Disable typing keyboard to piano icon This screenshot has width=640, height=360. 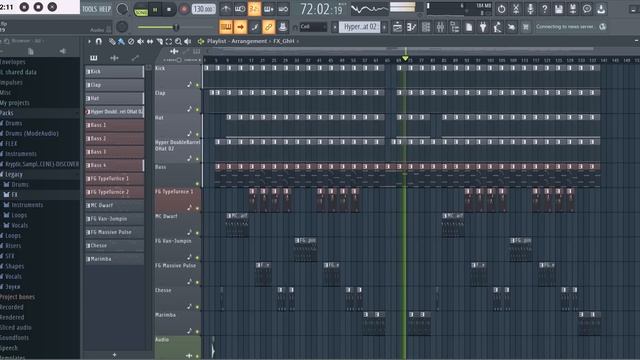pyautogui.click(x=226, y=27)
